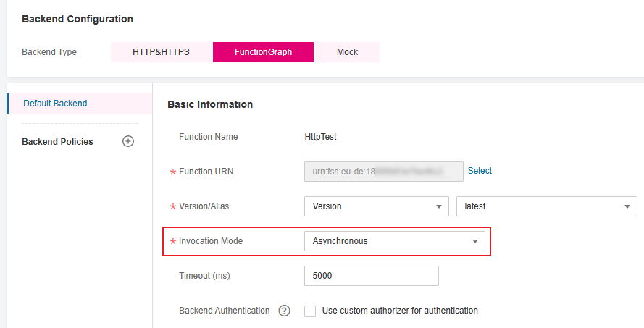This screenshot has width=644, height=328.
Task: Click the Function URN text field
Action: pos(383,172)
